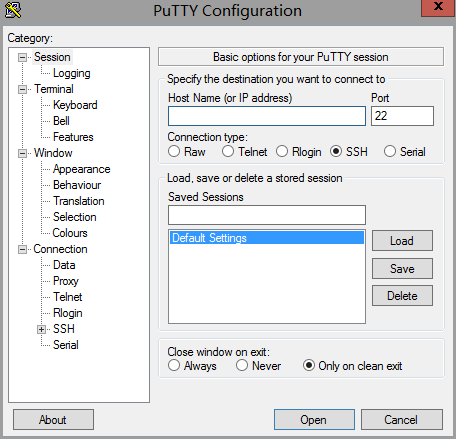
Task: Collapse the Terminal tree node
Action: pyautogui.click(x=22, y=89)
